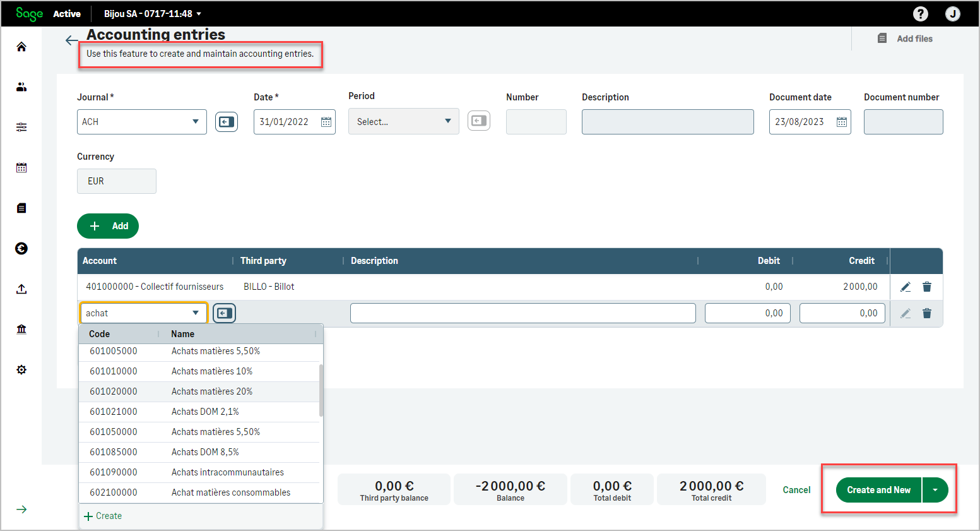Select account 602100000 Achat matières consommables

(201, 492)
